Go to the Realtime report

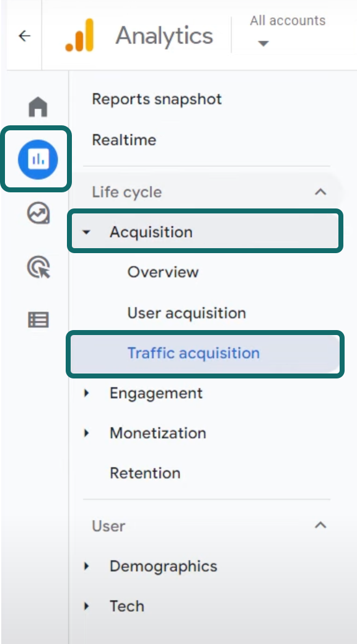pos(124,140)
